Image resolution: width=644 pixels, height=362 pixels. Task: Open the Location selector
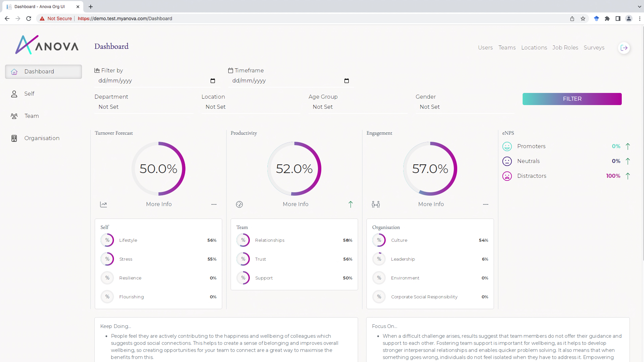(251, 107)
